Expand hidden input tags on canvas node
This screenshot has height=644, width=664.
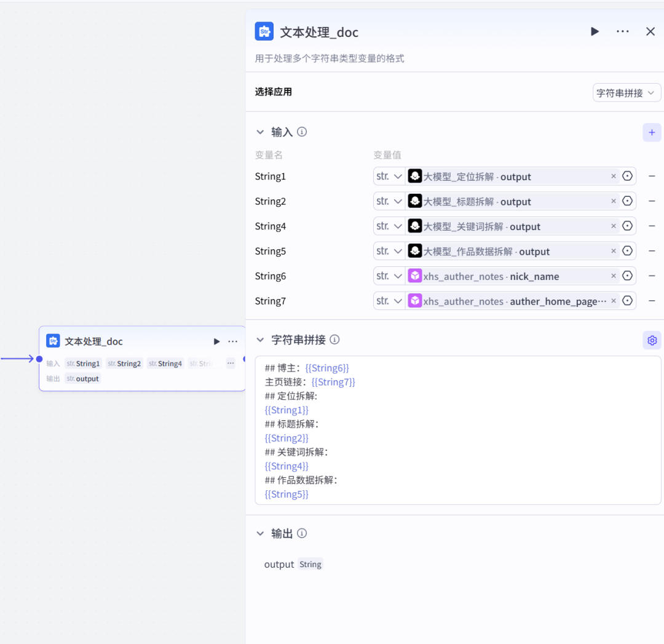tap(231, 363)
